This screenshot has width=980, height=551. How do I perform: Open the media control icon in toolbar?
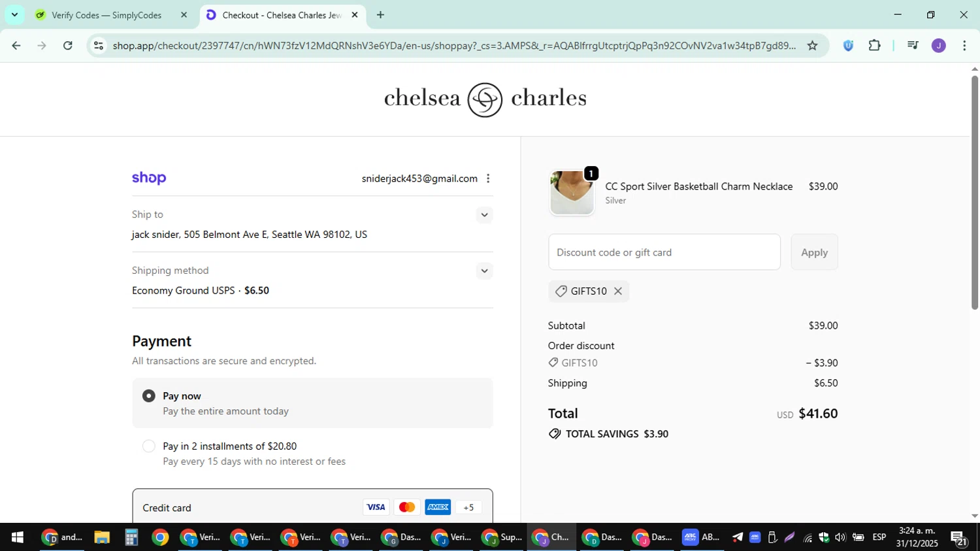pyautogui.click(x=913, y=45)
